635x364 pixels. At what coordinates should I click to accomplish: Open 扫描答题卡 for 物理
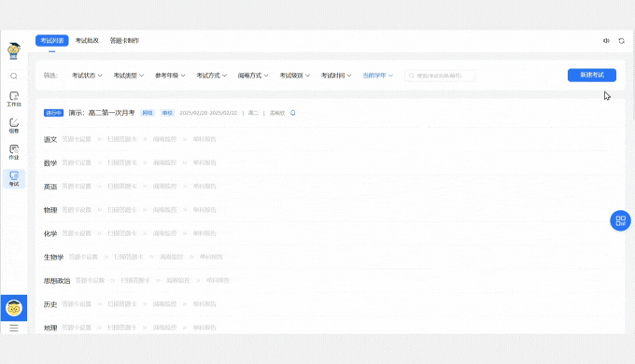click(x=122, y=210)
